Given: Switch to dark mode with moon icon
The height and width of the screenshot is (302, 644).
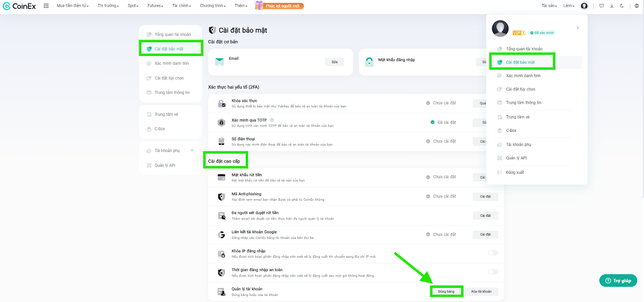Looking at the screenshot, I should pyautogui.click(x=622, y=6).
